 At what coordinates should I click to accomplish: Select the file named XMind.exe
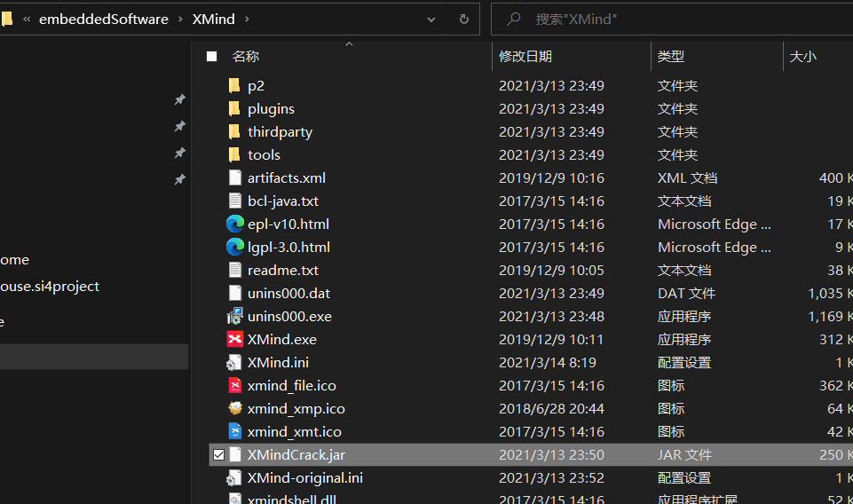point(281,339)
